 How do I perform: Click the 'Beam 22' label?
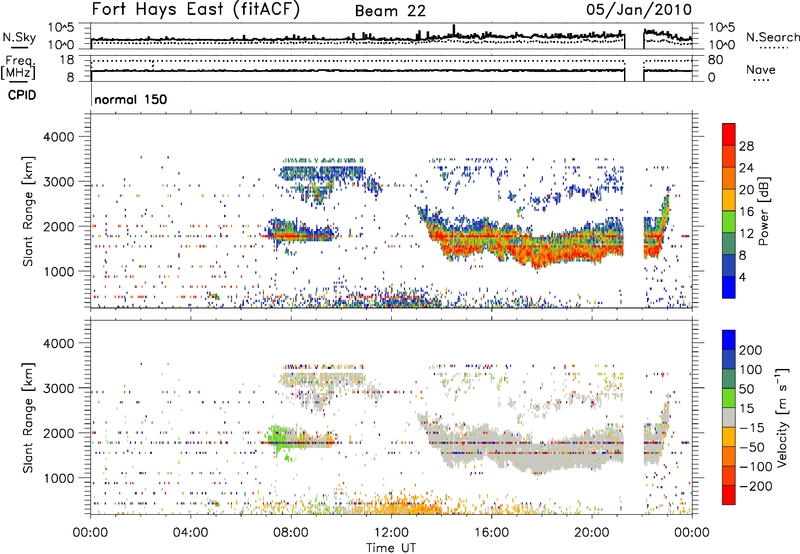[390, 11]
